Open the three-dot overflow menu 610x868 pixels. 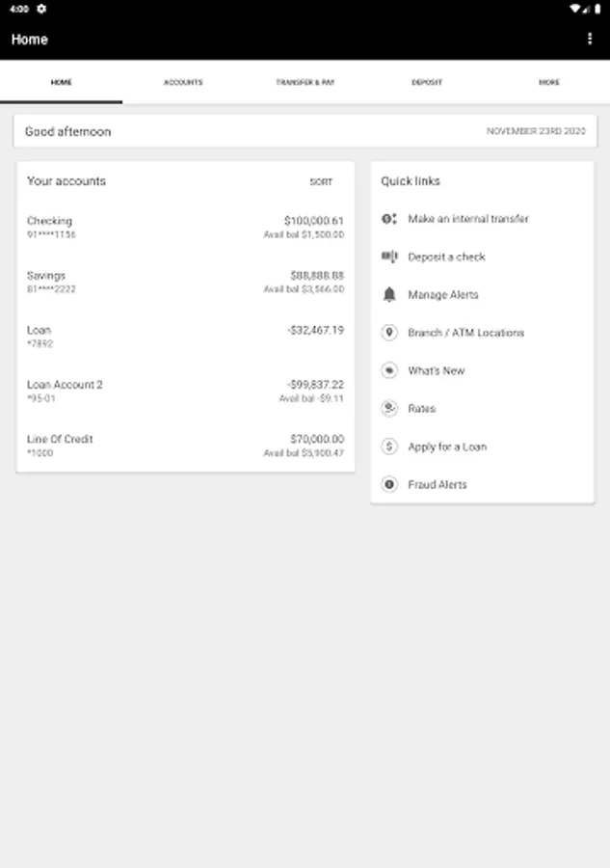click(x=590, y=40)
